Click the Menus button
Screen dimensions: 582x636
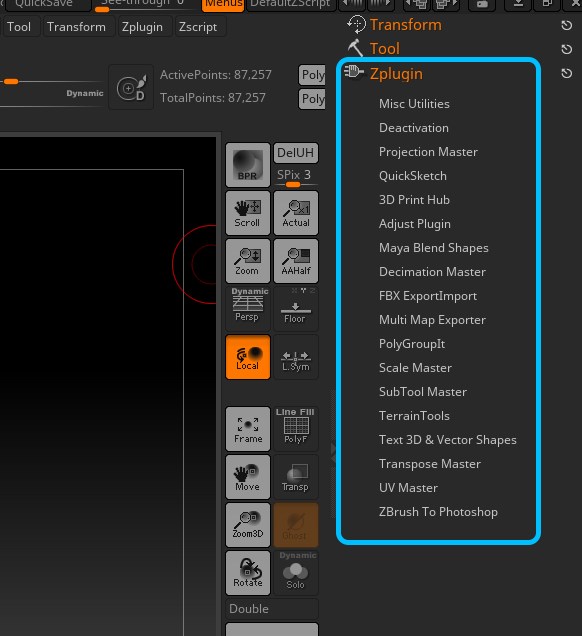coord(223,5)
